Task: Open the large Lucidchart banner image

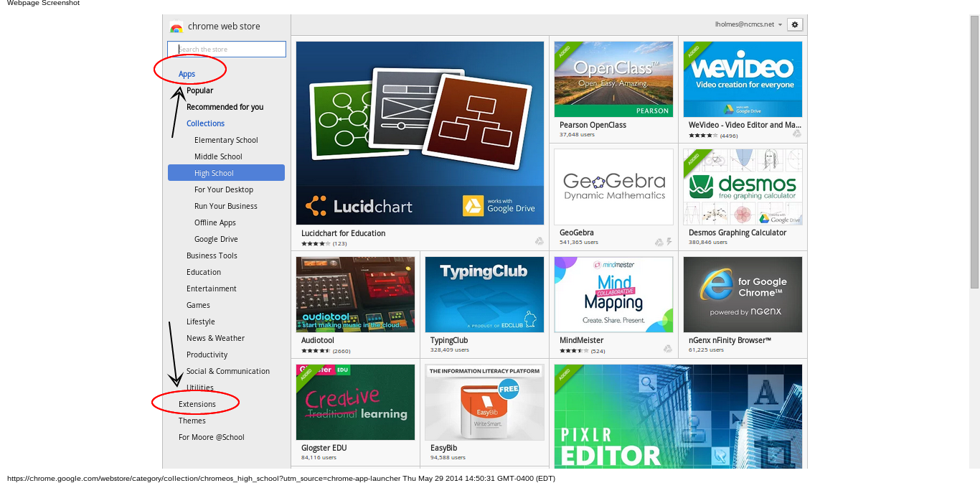Action: click(420, 133)
